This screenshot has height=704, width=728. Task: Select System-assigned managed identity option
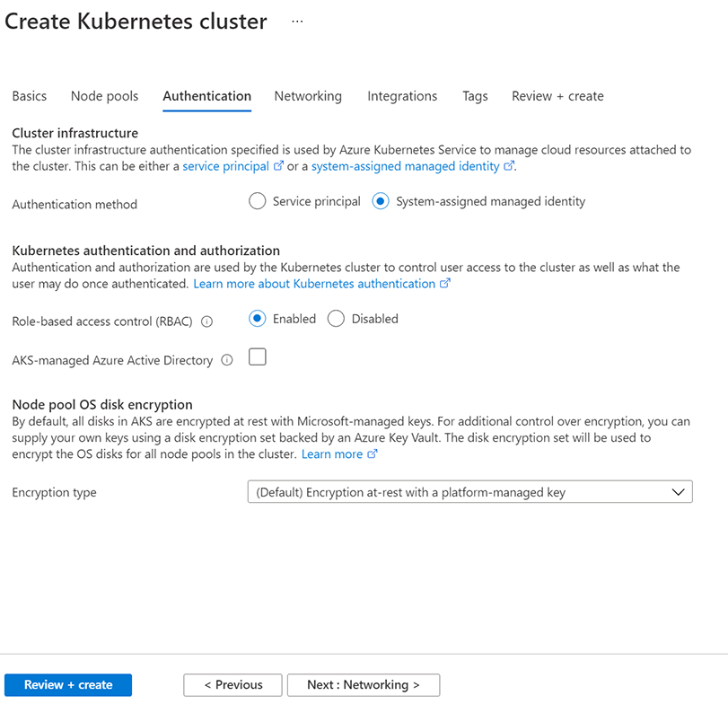(381, 201)
